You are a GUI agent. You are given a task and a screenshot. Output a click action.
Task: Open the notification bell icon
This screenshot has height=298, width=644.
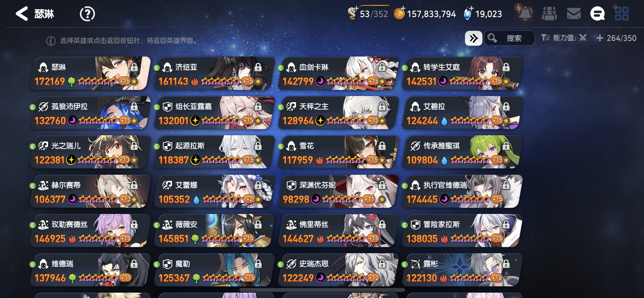point(525,13)
